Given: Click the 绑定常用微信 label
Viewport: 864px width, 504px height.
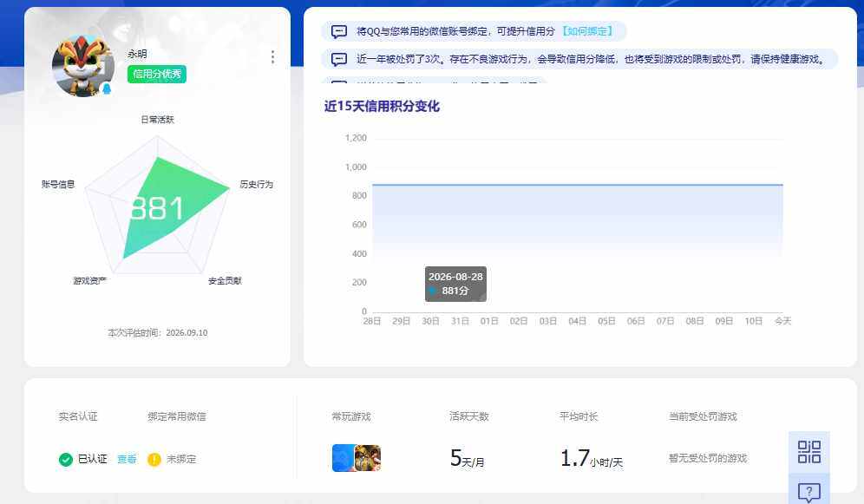Looking at the screenshot, I should click(177, 416).
